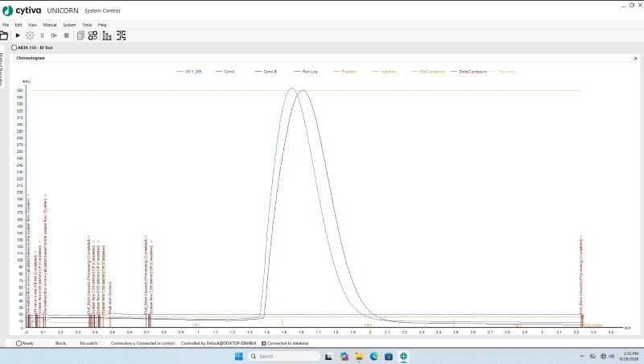
Task: Expand the collapsed Method Navigator side panel
Action: coord(2,69)
